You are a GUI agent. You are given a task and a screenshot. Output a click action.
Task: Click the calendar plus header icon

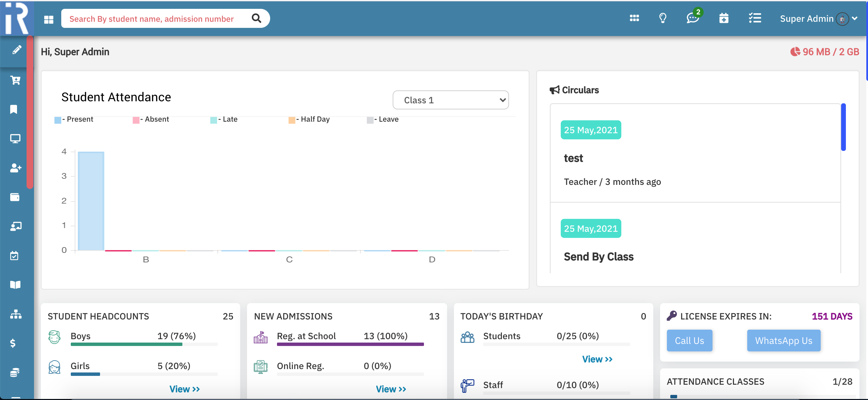(x=724, y=18)
